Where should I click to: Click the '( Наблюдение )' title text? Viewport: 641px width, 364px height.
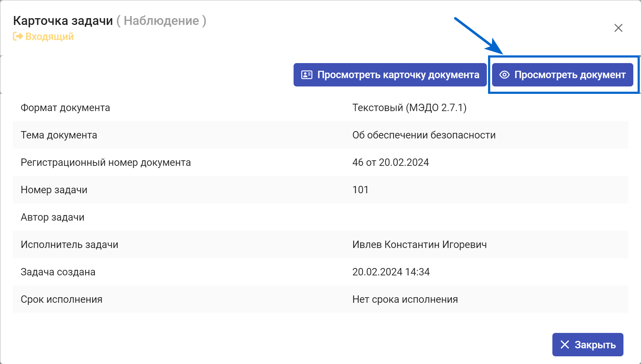[161, 21]
